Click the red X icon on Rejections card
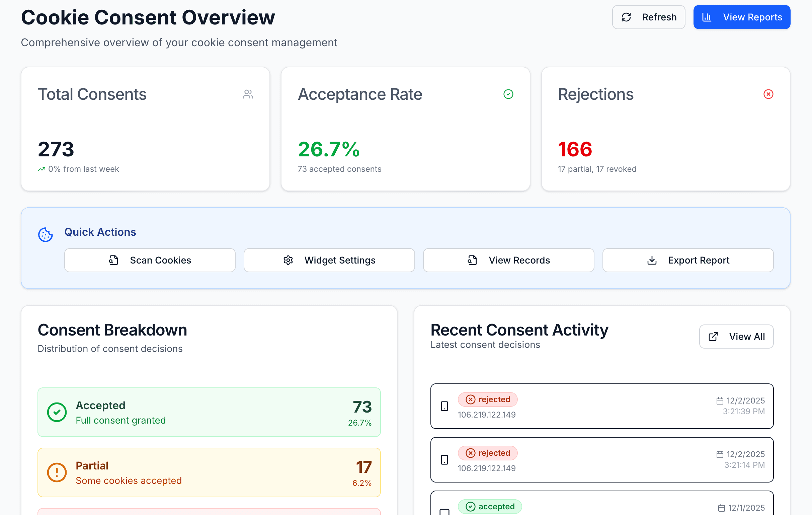This screenshot has width=812, height=515. pyautogui.click(x=768, y=94)
